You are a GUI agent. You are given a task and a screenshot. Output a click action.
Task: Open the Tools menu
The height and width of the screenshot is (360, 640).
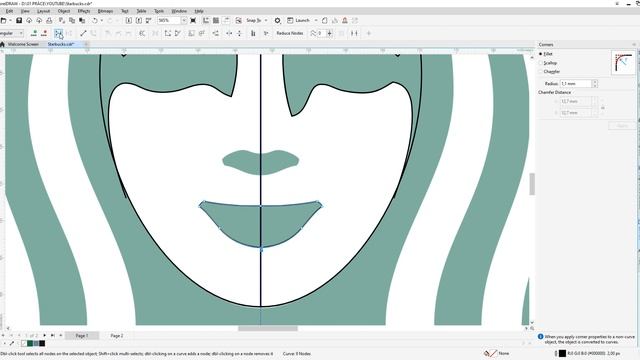[x=159, y=11]
